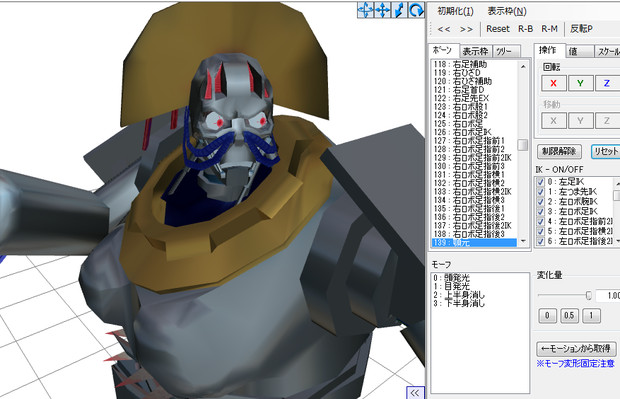Click the blue Z rotation axis button
Image resolution: width=620 pixels, height=399 pixels.
[607, 83]
